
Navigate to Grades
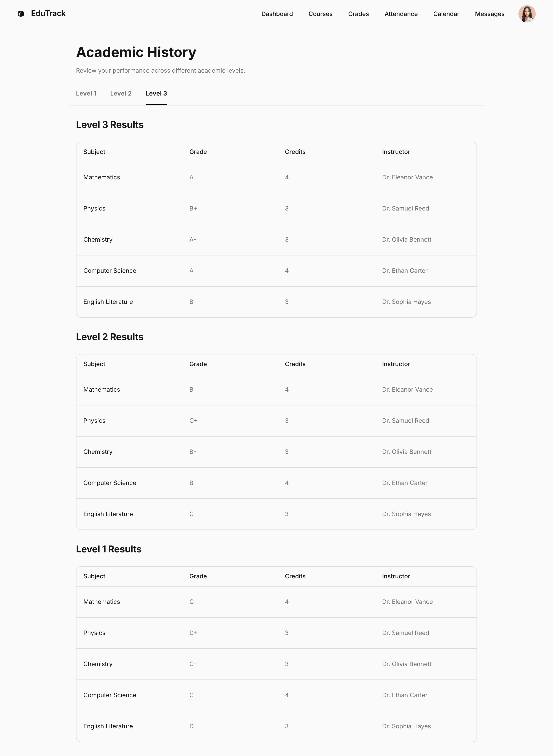click(358, 14)
